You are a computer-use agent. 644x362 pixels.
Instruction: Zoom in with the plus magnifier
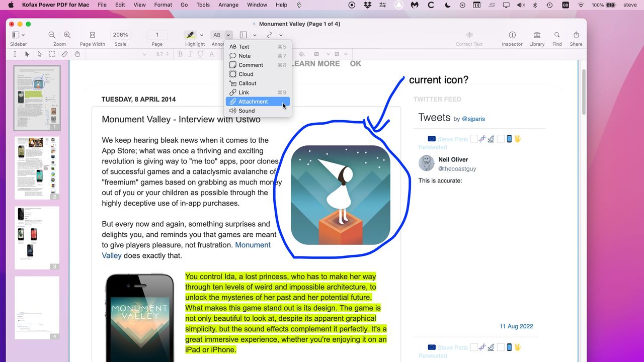coord(67,35)
